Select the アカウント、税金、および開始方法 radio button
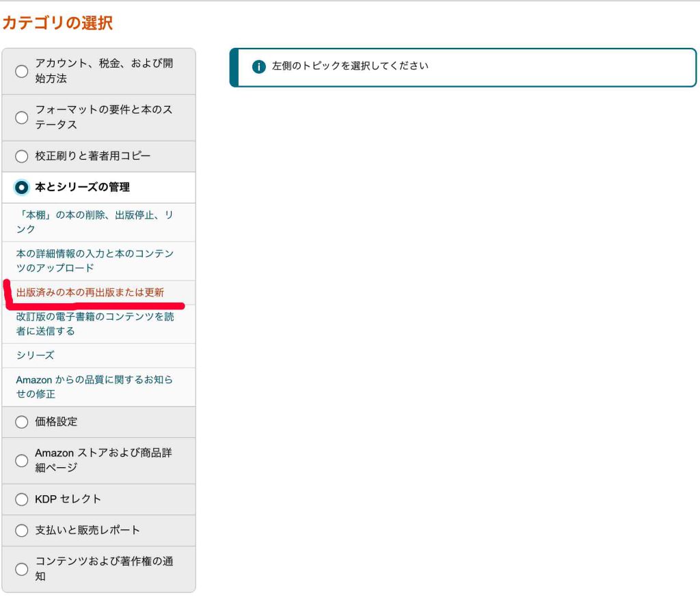The image size is (700, 597). 22,71
